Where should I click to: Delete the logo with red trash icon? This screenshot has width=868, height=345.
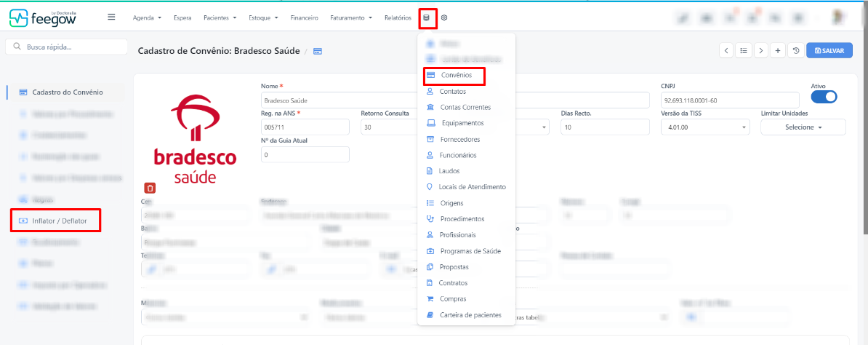[x=150, y=188]
